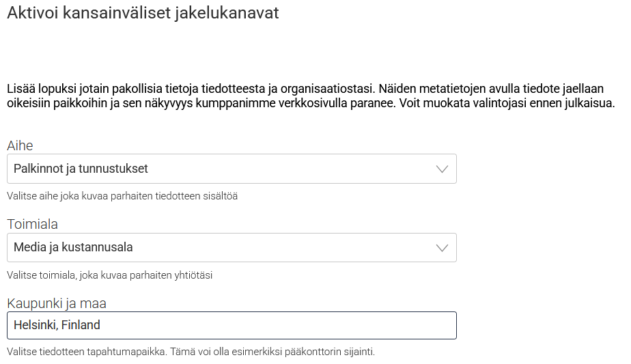Screen dimensions: 631x364
Task: Click the 'Kaupunki ja maa' label
Action: (57, 303)
